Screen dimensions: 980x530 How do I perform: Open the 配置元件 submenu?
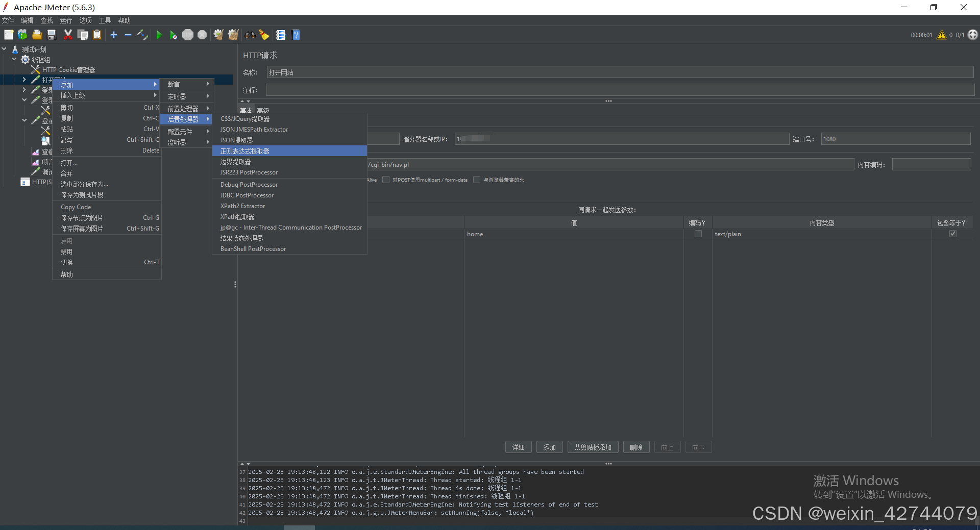point(187,132)
